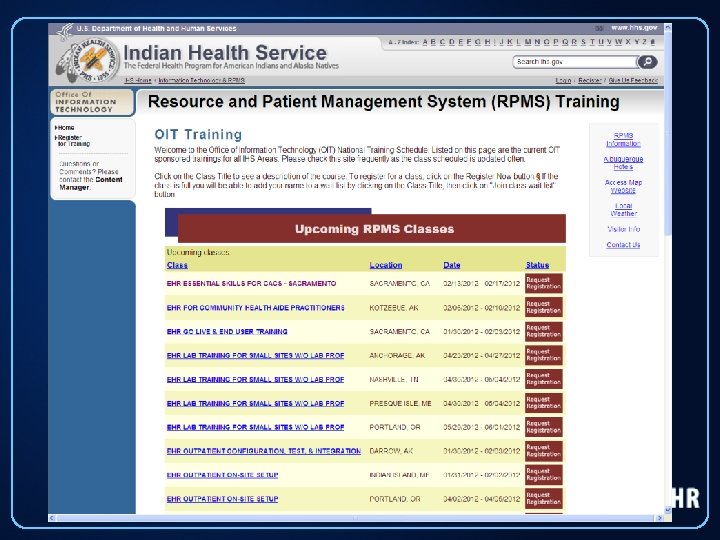The width and height of the screenshot is (720, 540).
Task: Request Registration for Portland on-site setup
Action: click(544, 498)
